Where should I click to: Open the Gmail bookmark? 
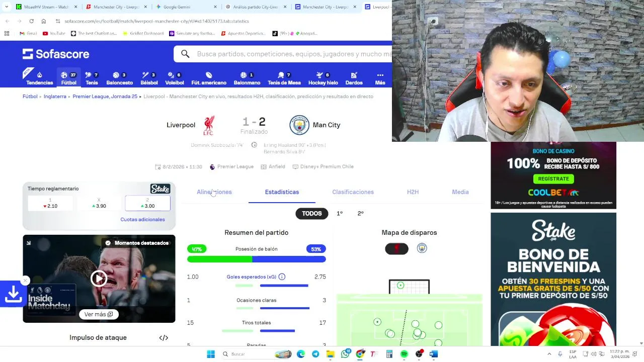pyautogui.click(x=28, y=33)
